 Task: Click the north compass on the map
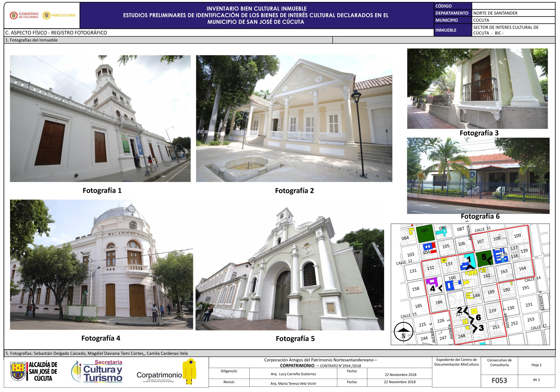(x=403, y=332)
